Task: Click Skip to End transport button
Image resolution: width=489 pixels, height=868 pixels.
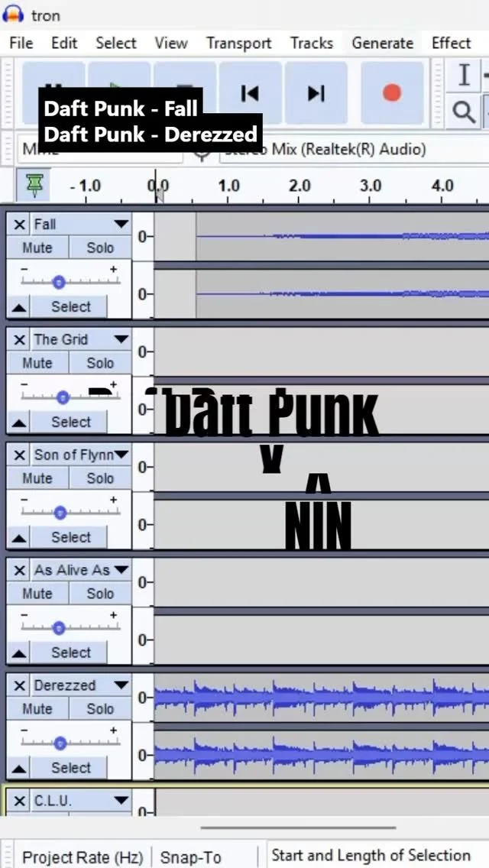Action: coord(316,93)
